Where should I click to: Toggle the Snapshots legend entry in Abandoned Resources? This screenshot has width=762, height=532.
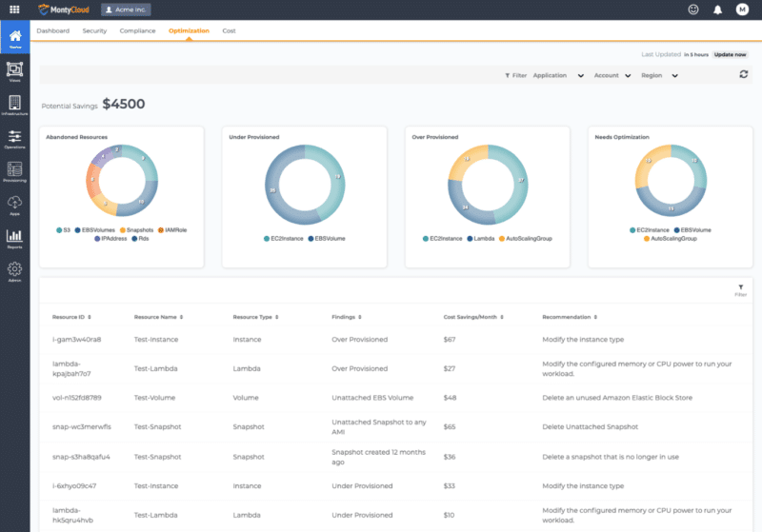(136, 230)
